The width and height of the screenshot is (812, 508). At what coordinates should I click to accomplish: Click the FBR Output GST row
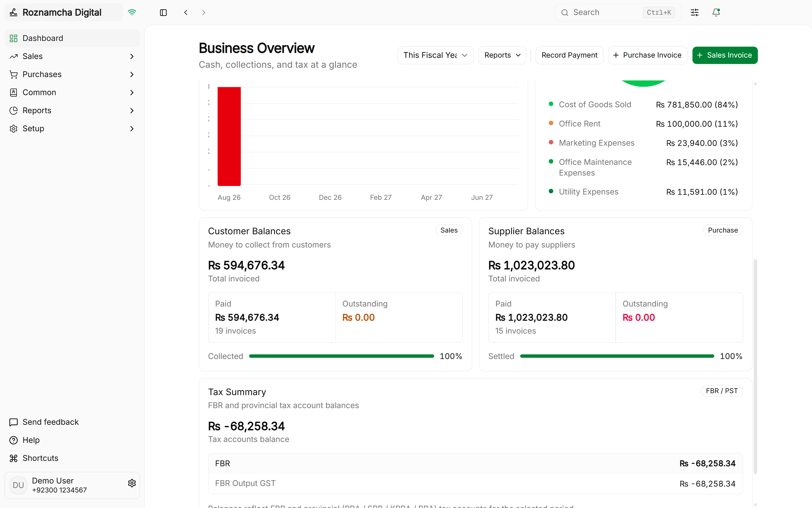(x=475, y=483)
